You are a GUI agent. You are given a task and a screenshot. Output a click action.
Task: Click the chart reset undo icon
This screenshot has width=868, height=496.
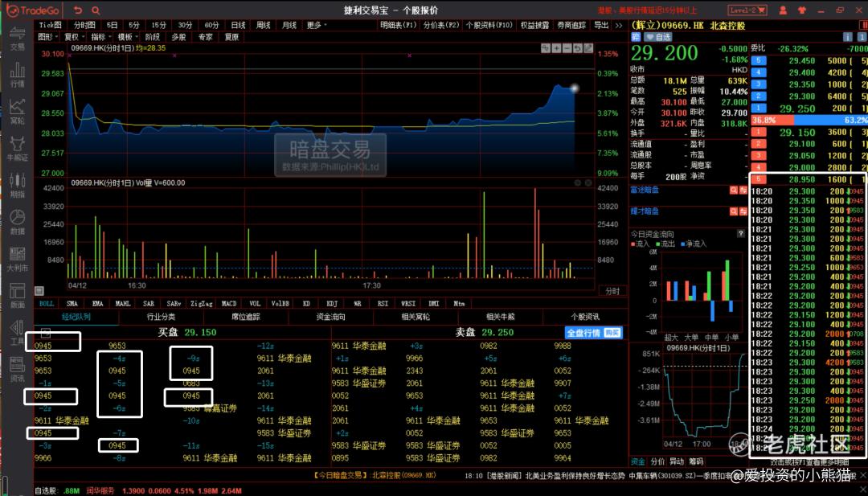[577, 49]
